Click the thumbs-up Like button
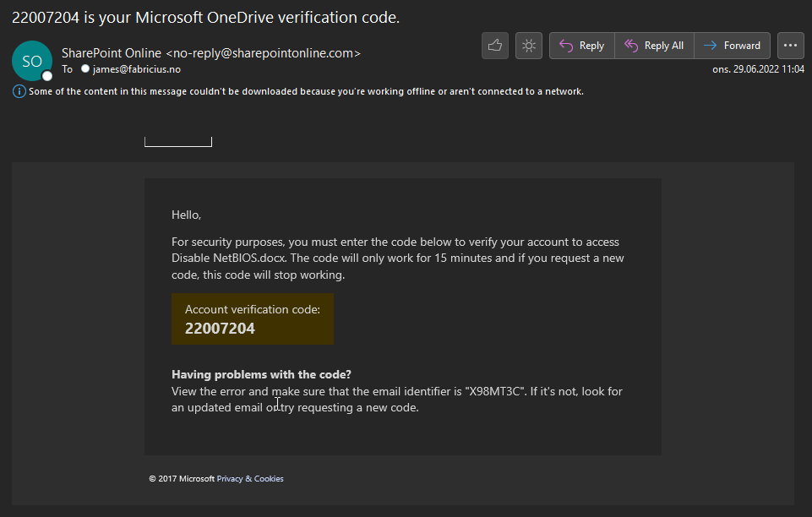The height and width of the screenshot is (517, 812). pos(494,46)
